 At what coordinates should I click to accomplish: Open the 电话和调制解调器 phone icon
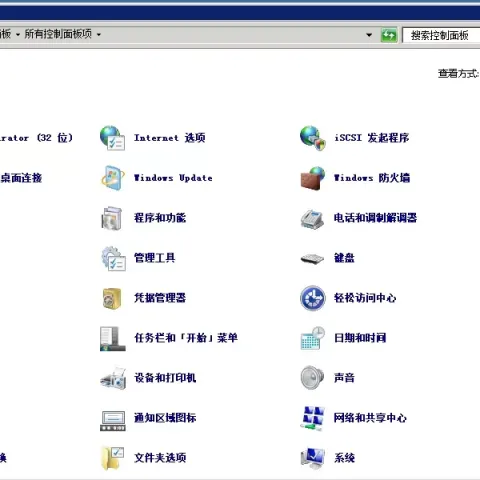[312, 219]
